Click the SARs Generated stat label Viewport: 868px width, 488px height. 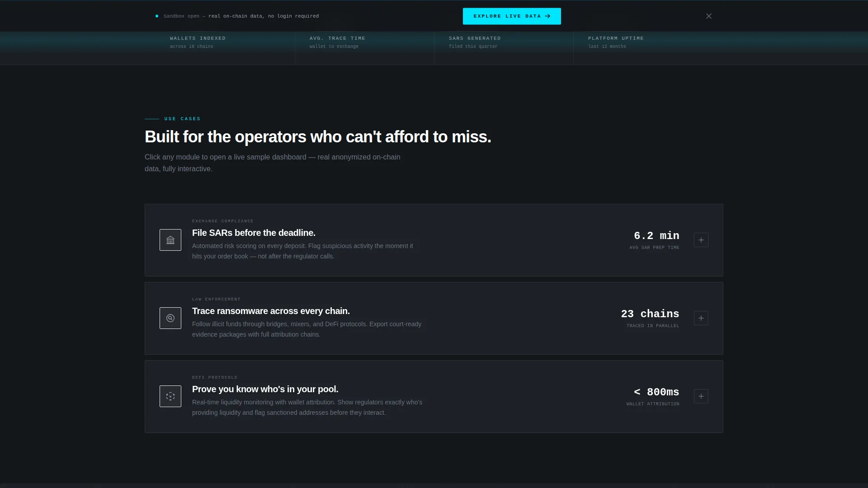pyautogui.click(x=475, y=38)
